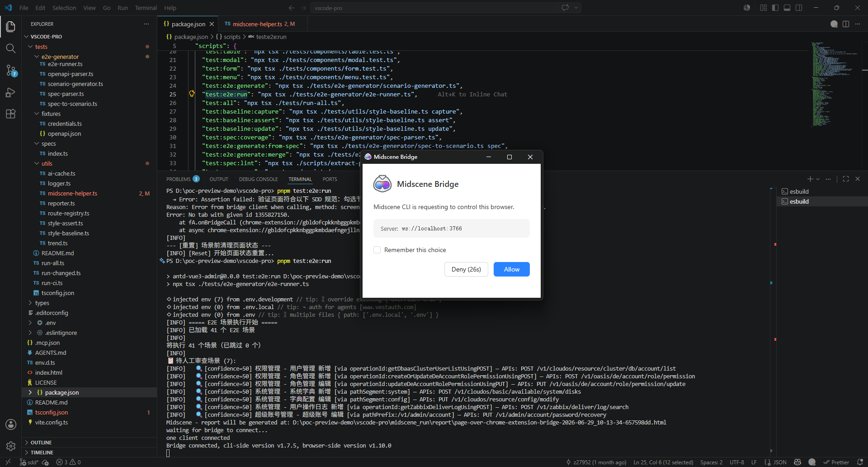The width and height of the screenshot is (868, 467).
Task: Click the editor minimap overview
Action: [x=834, y=84]
